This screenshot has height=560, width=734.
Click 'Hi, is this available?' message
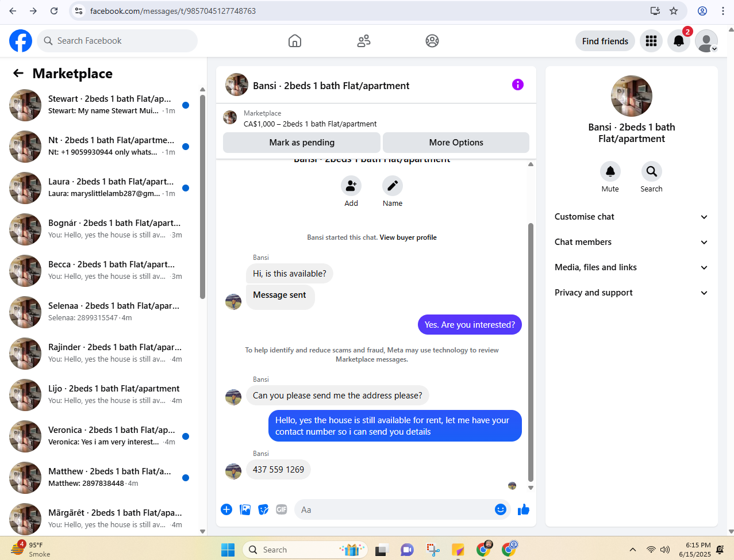pyautogui.click(x=290, y=274)
